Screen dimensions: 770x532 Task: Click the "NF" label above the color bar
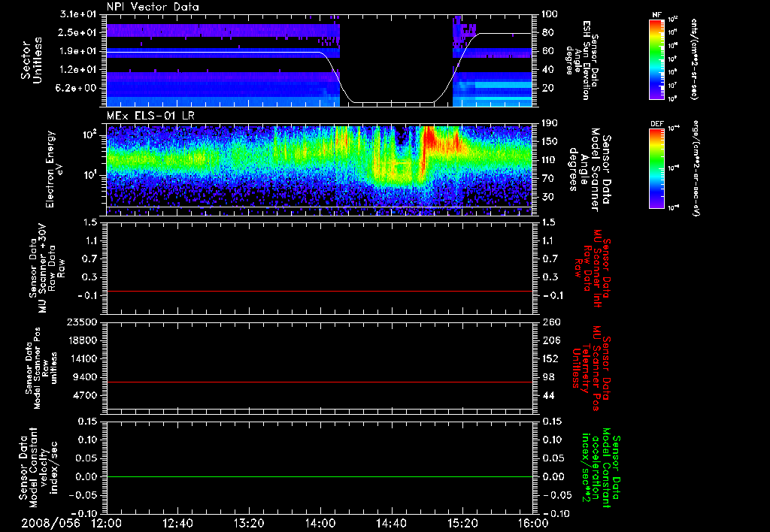[x=656, y=15]
